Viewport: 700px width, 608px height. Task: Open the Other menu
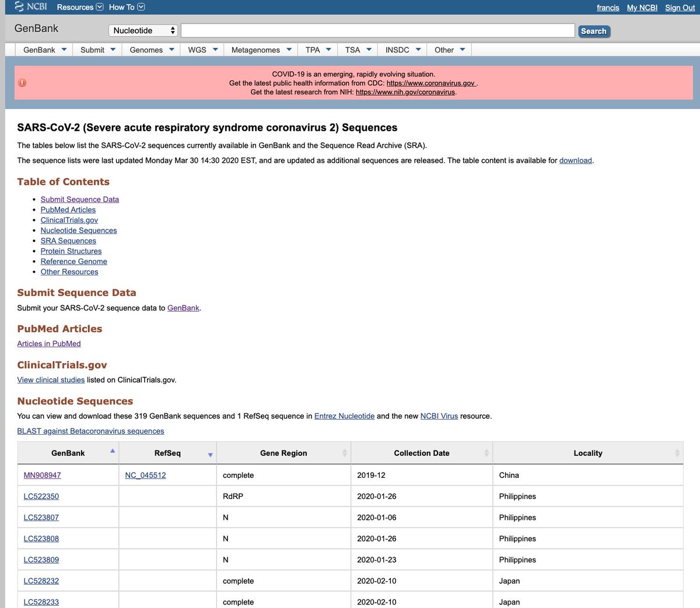449,50
